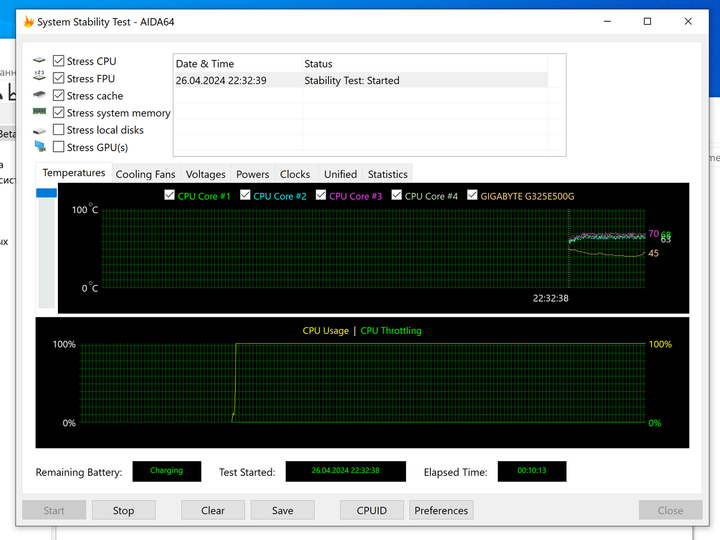
Task: Switch to the Cooling Fans tab
Action: point(146,174)
